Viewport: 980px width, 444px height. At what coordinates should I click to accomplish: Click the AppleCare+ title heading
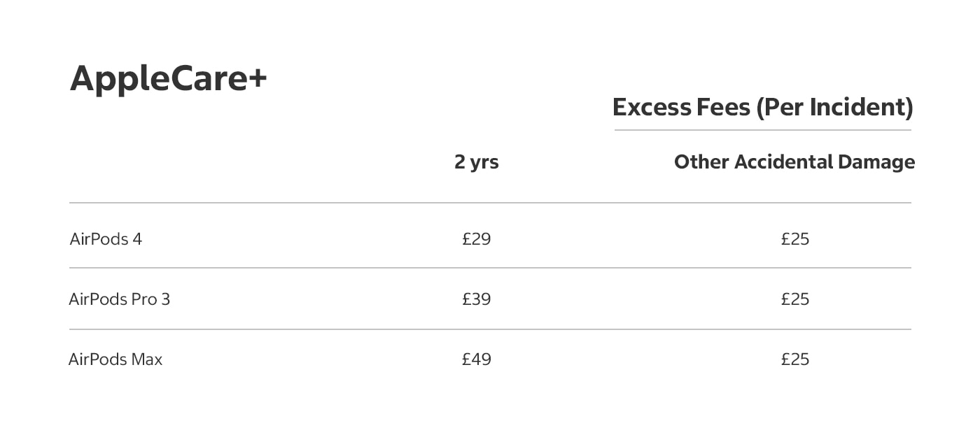pos(168,78)
